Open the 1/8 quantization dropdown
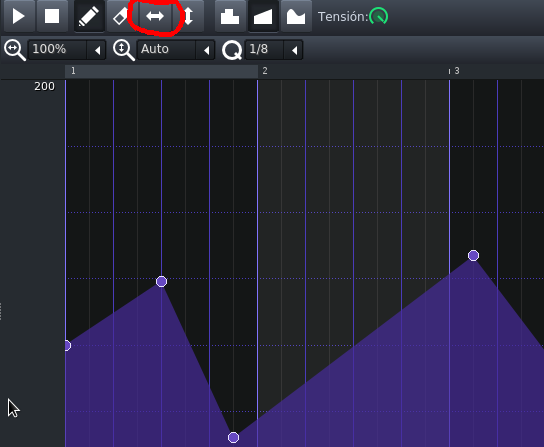This screenshot has width=544, height=447. (274, 50)
